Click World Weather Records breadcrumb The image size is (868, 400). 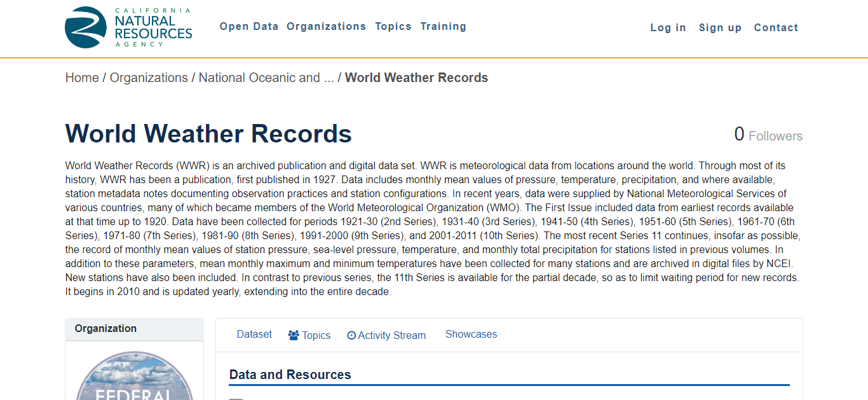(x=416, y=78)
